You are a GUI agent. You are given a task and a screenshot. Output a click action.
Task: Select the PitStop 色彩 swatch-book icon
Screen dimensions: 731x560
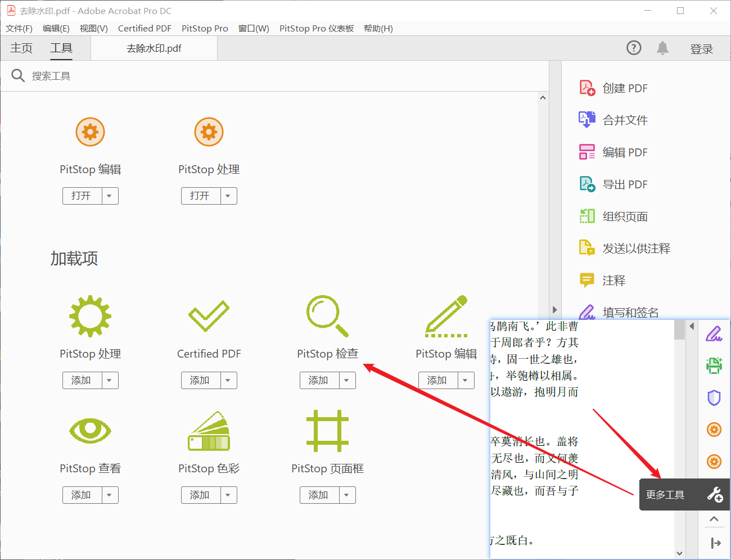click(209, 431)
